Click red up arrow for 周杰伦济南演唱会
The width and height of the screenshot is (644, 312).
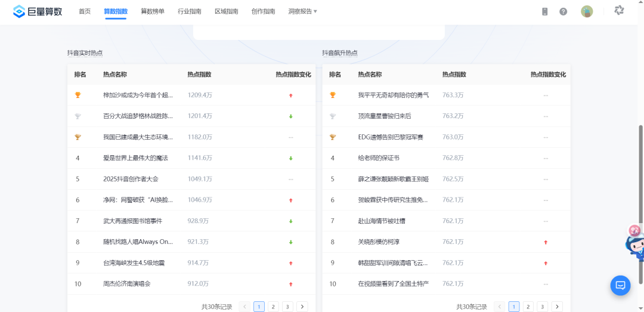pos(291,284)
